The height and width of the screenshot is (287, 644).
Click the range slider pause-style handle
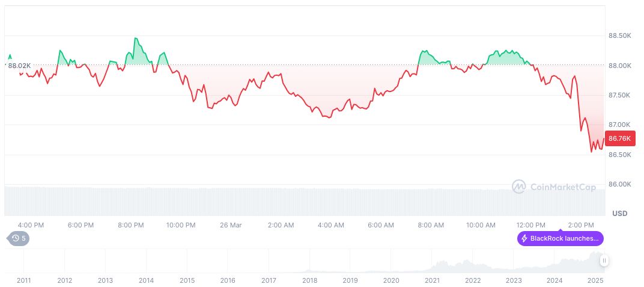click(x=604, y=261)
